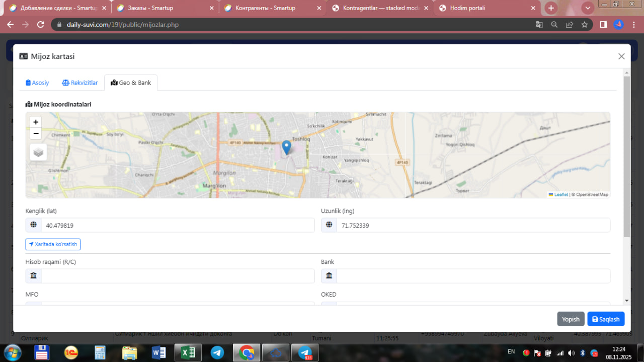Close the Mijoz kartasi dialog
This screenshot has height=362, width=644.
pos(621,56)
